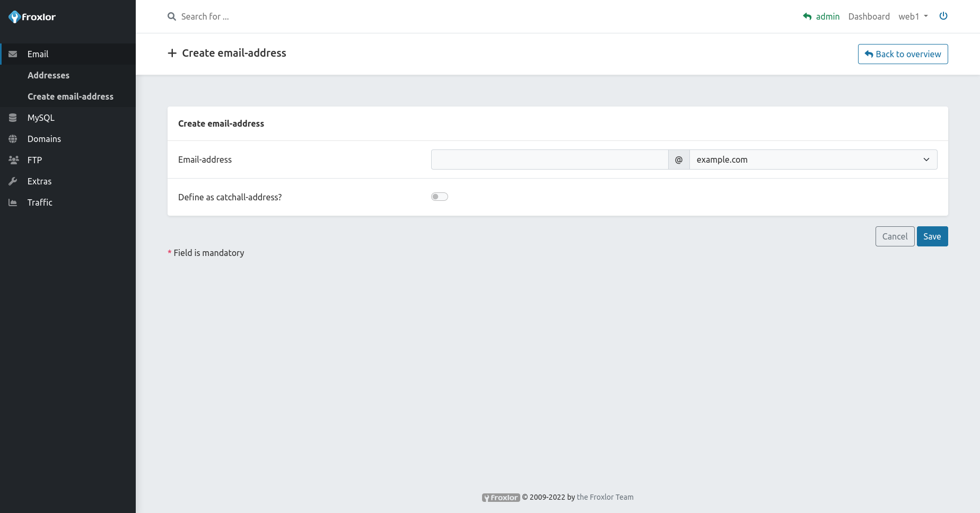
Task: Switch back to admin account
Action: point(821,16)
